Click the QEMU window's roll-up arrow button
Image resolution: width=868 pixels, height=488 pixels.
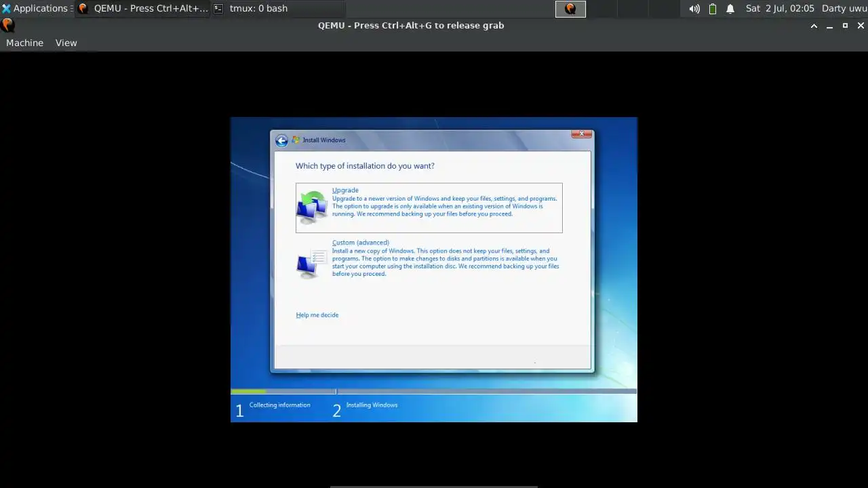pyautogui.click(x=814, y=26)
